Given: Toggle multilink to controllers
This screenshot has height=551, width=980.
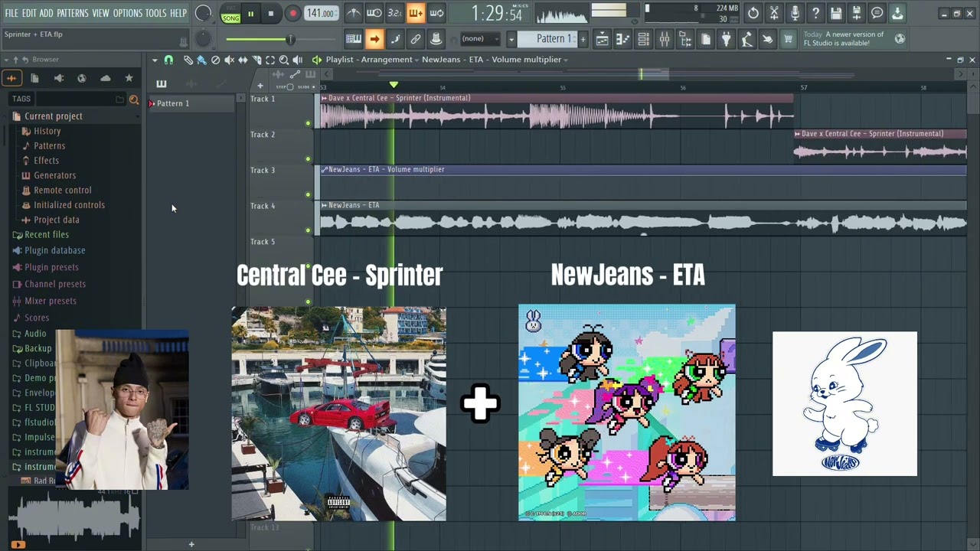Looking at the screenshot, I should point(416,39).
